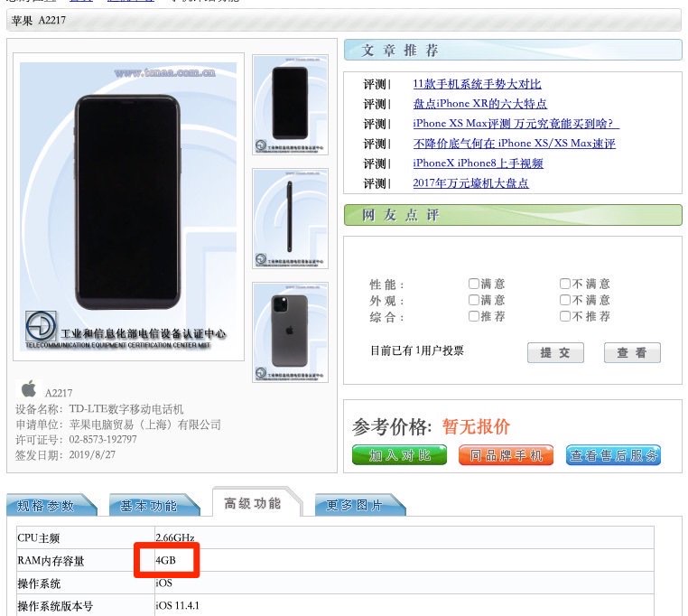
Task: Check 不满意 for 外观 rating
Action: [564, 300]
